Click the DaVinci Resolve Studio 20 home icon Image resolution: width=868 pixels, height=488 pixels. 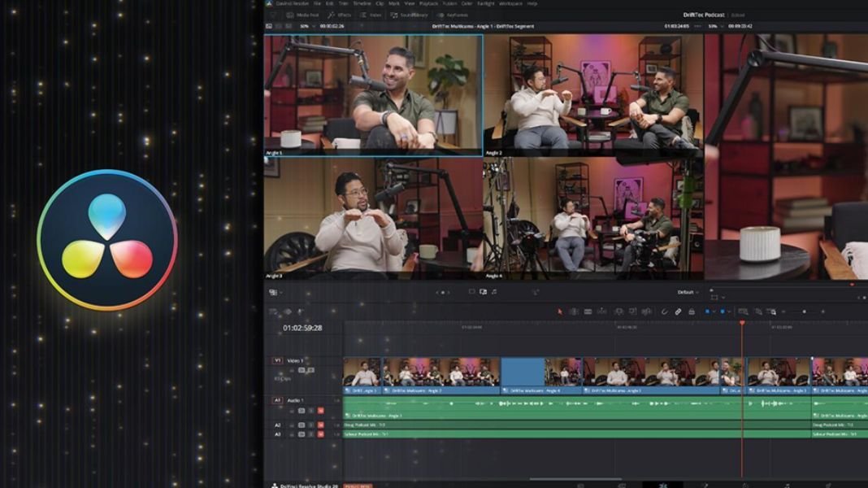(274, 486)
